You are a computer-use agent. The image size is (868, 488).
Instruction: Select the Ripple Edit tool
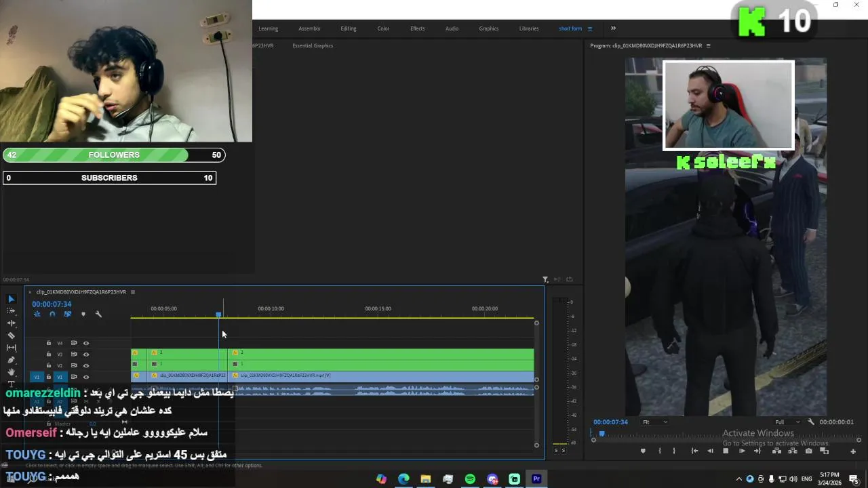pos(11,323)
